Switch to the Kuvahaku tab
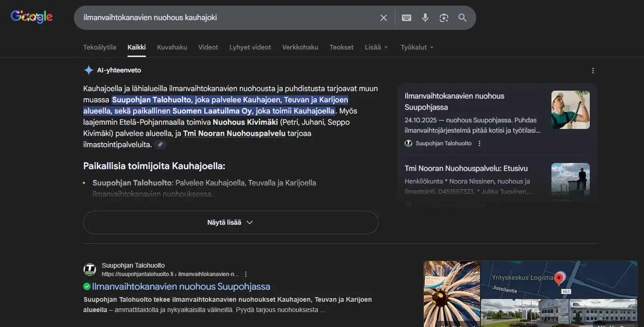This screenshot has width=644, height=327. point(172,47)
